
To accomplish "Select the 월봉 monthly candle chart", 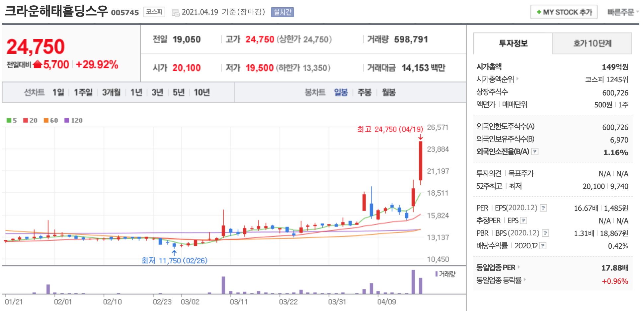I will 389,92.
